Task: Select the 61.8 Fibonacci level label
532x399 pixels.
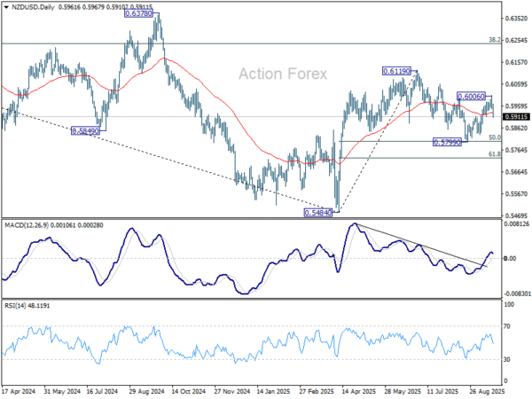Action: (495, 154)
